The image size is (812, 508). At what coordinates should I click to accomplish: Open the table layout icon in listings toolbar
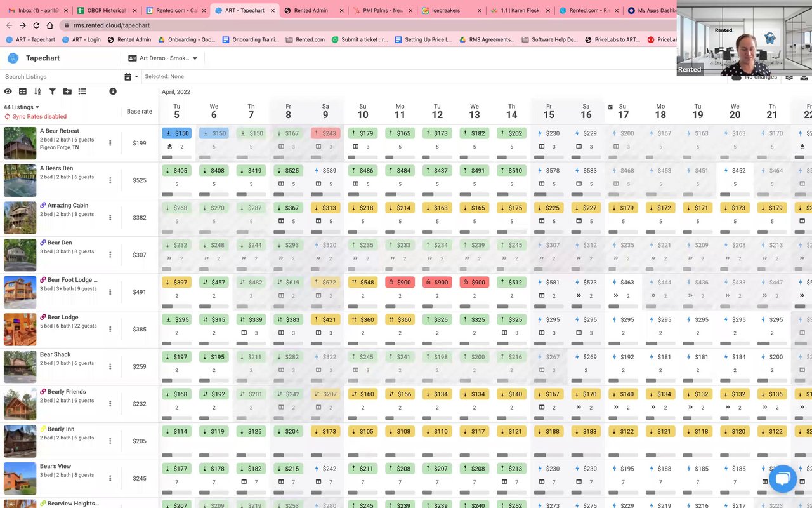point(23,91)
